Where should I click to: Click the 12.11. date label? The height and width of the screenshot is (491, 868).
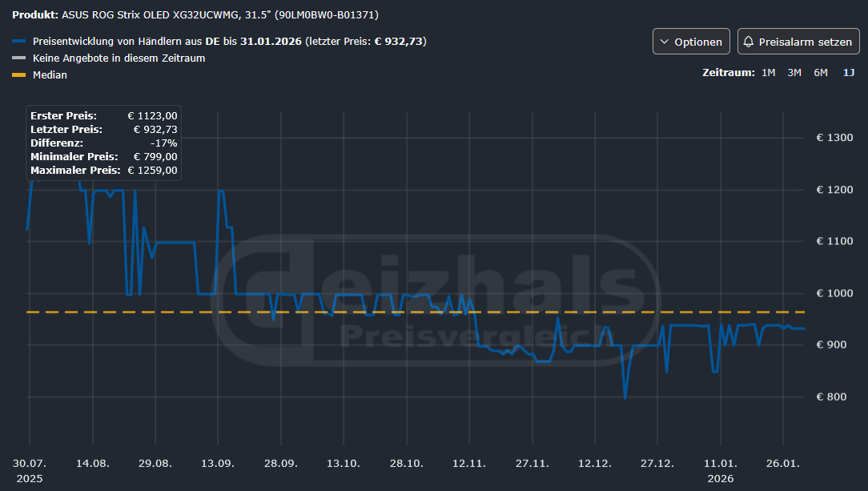pos(469,463)
